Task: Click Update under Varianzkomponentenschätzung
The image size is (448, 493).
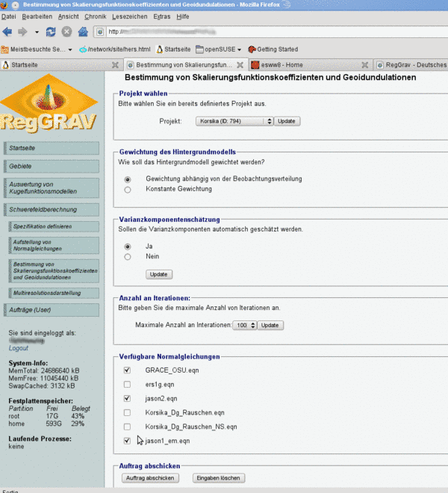Action: 159,274
